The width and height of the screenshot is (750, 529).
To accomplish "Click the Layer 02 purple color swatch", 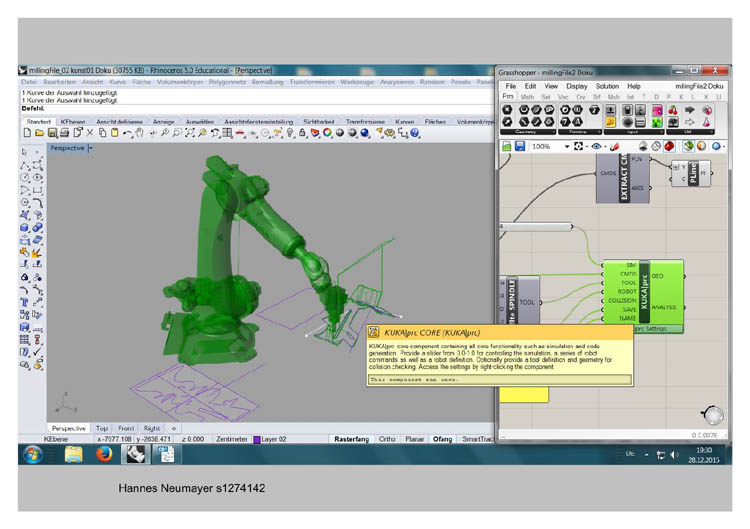I will point(256,440).
